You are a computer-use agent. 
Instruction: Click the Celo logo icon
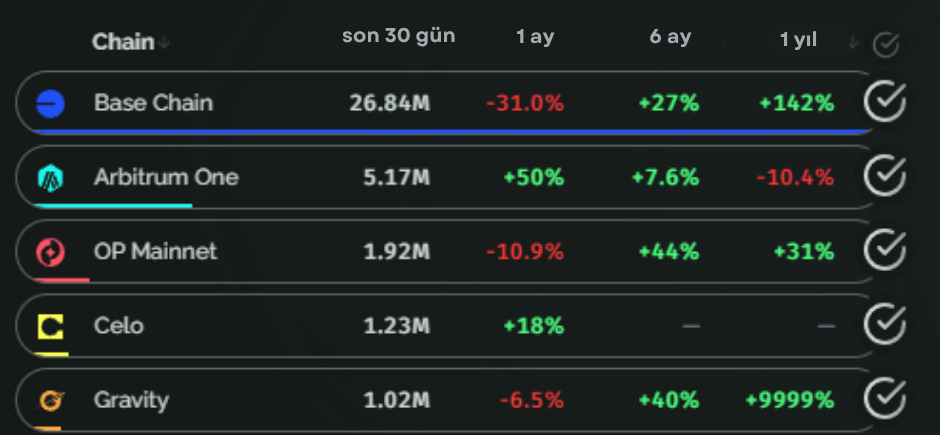pyautogui.click(x=50, y=327)
